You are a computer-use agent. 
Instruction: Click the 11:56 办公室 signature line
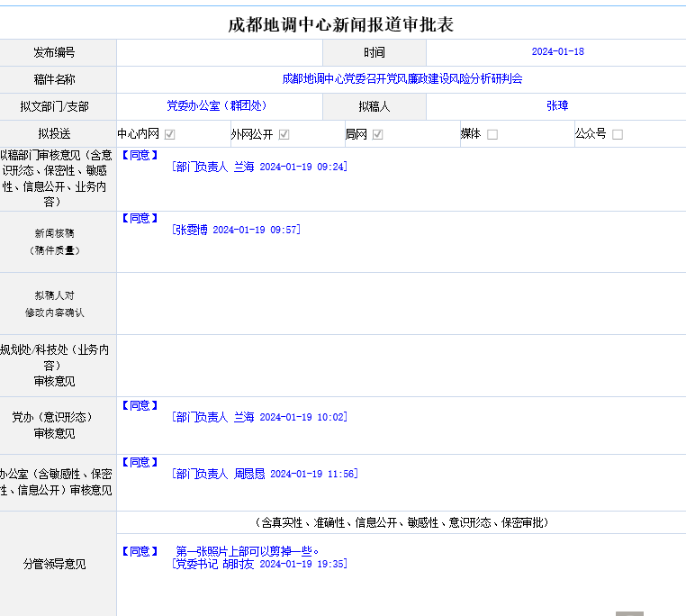265,474
